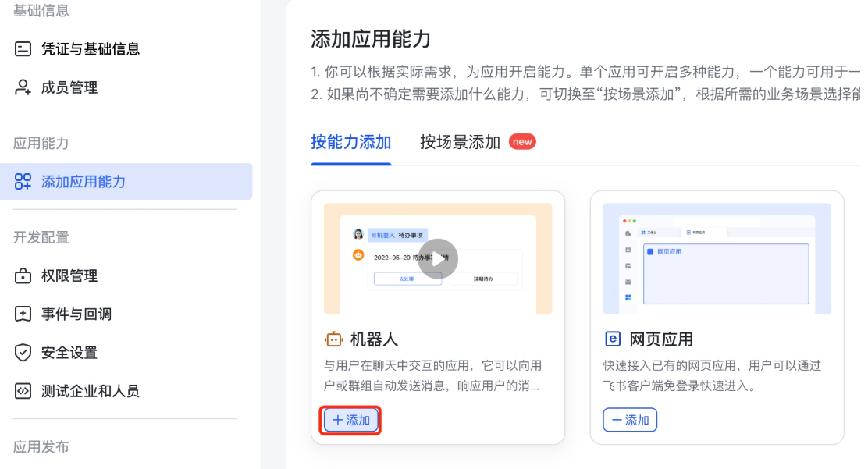
Task: Select 添加应用能力 in the sidebar
Action: pyautogui.click(x=126, y=182)
